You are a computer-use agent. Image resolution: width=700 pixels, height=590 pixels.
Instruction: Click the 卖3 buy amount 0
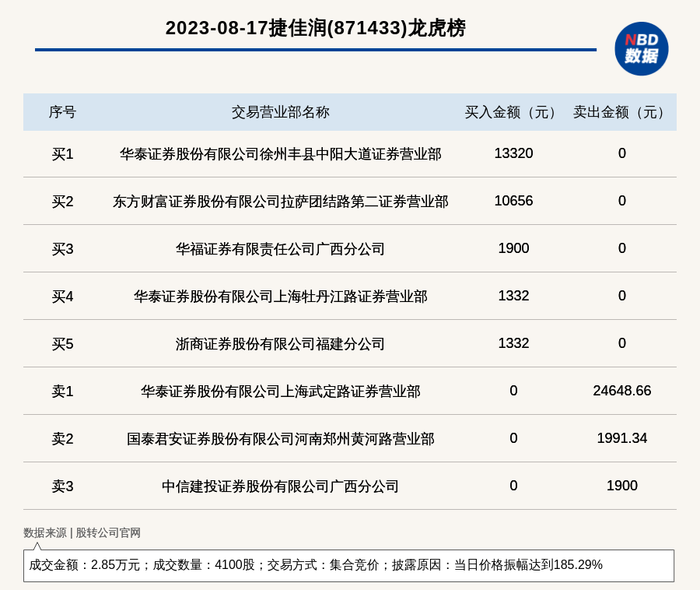513,485
